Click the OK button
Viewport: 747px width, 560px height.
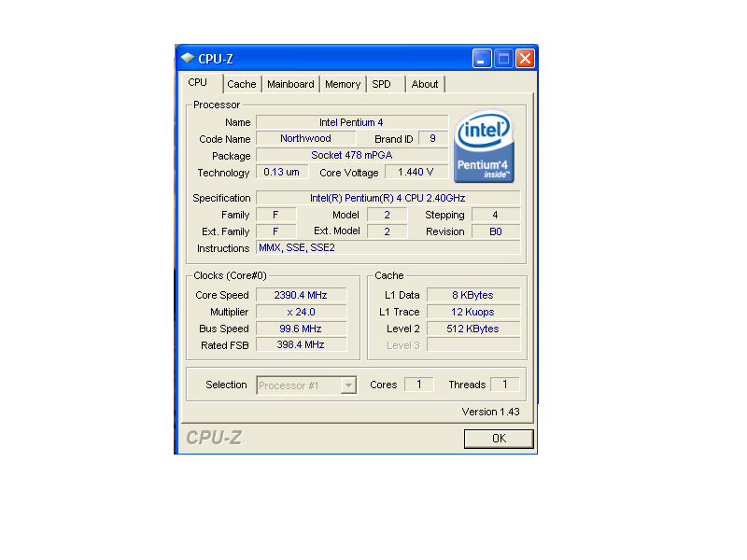[499, 439]
